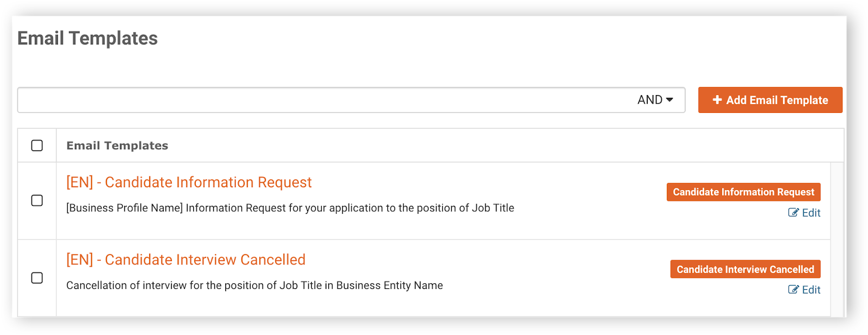Click the Email Templates column header
This screenshot has width=868, height=335.
pos(117,146)
